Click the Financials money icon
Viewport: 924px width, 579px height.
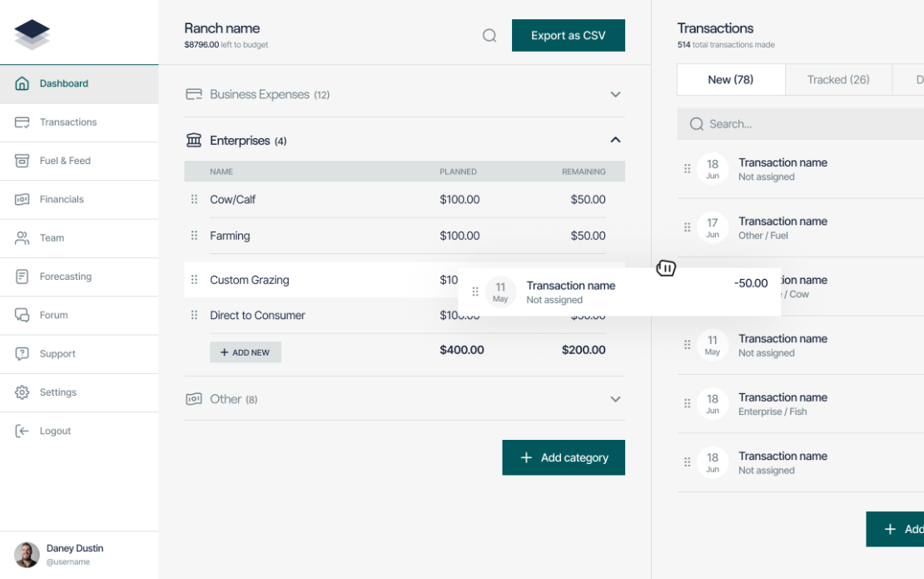click(x=22, y=199)
